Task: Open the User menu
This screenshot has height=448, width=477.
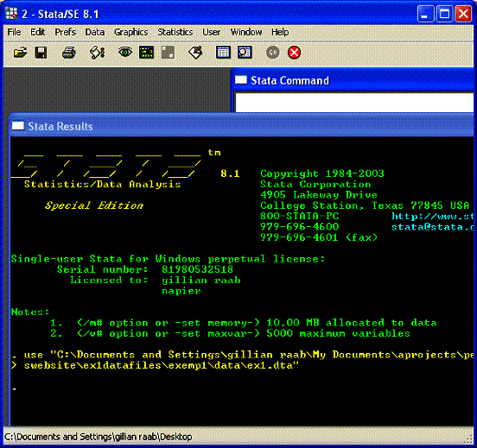Action: (x=212, y=32)
